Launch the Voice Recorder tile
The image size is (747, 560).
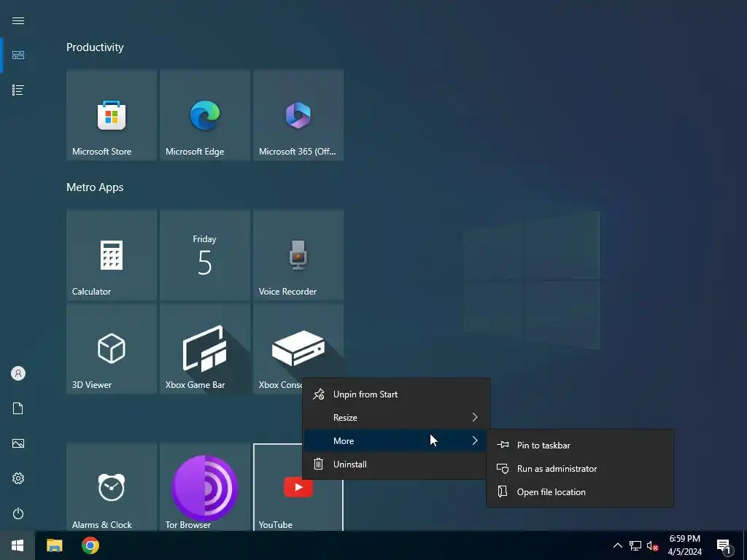point(298,255)
